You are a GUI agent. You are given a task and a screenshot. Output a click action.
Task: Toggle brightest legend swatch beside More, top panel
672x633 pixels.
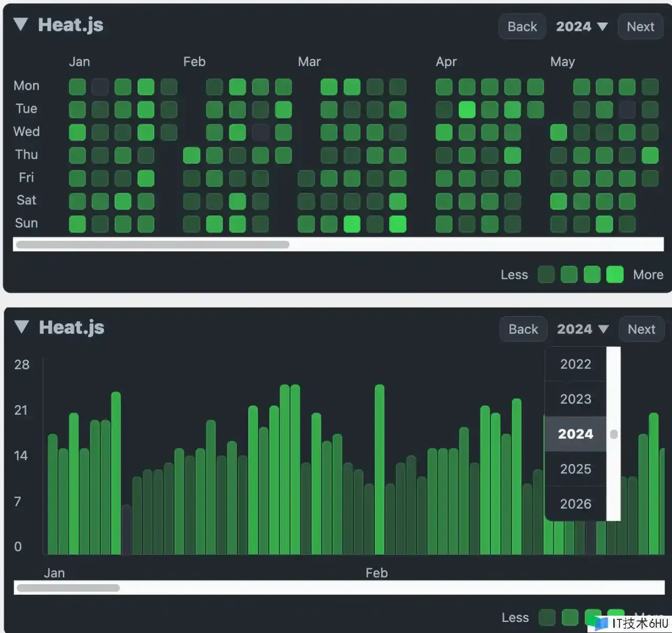coord(615,275)
